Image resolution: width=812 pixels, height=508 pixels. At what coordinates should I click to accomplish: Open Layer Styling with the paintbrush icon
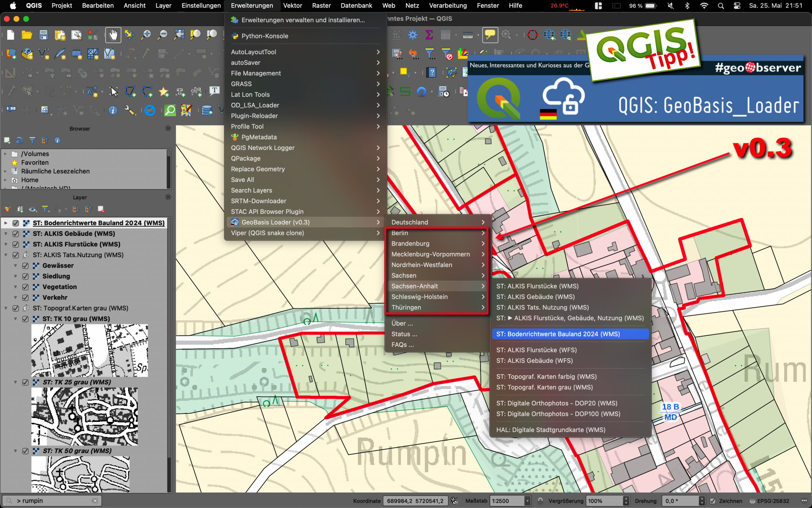point(8,209)
